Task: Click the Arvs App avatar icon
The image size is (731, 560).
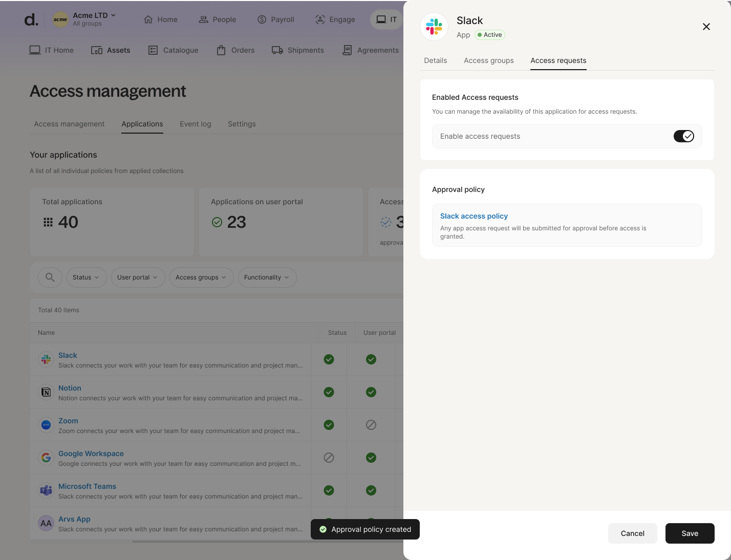Action: [x=46, y=523]
